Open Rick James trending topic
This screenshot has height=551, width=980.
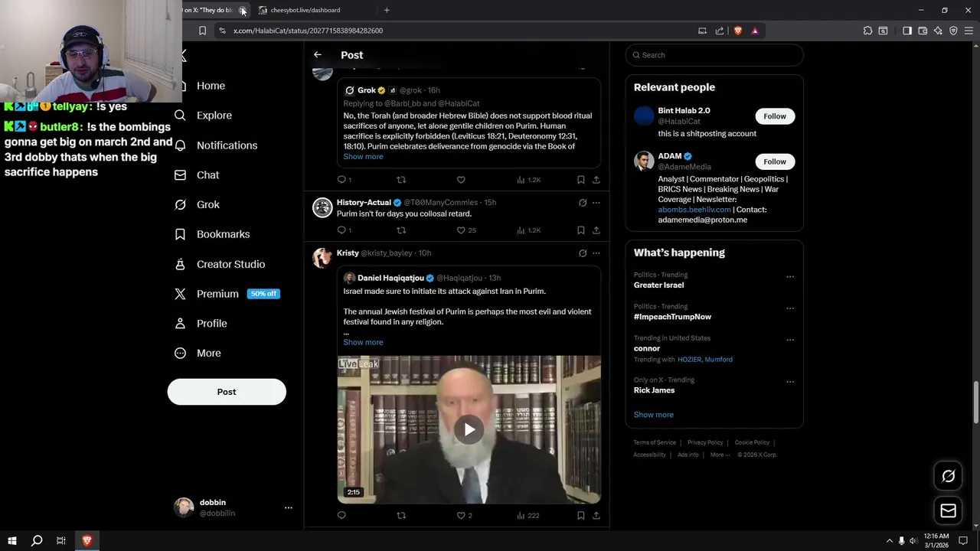[x=654, y=390]
